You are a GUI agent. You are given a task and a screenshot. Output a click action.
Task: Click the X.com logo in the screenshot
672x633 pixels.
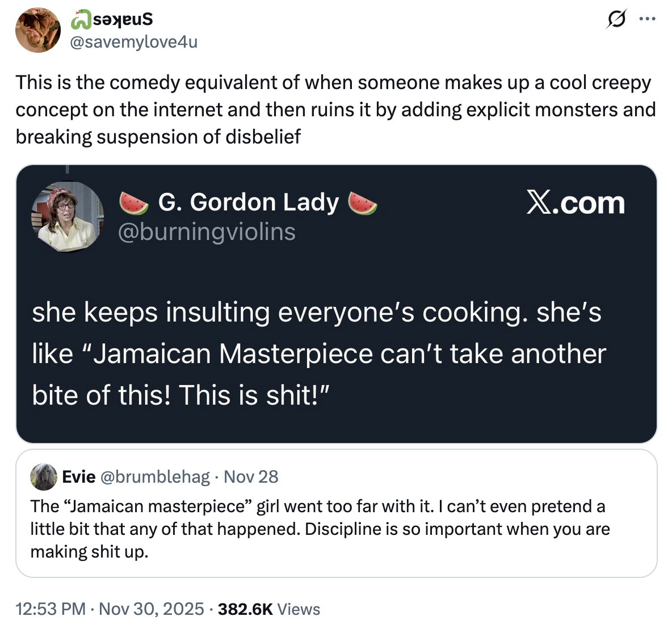pyautogui.click(x=575, y=203)
